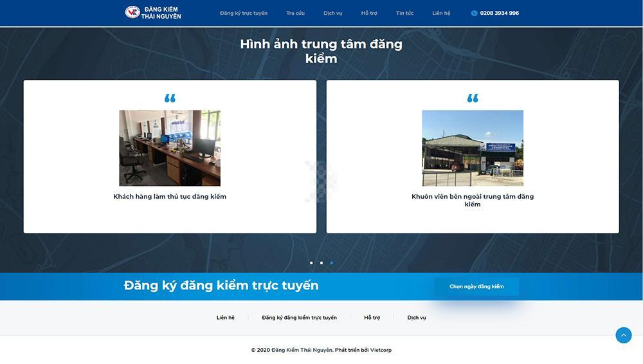Click the phone icon beside 0208 3934 996
The width and height of the screenshot is (643, 364).
point(474,13)
